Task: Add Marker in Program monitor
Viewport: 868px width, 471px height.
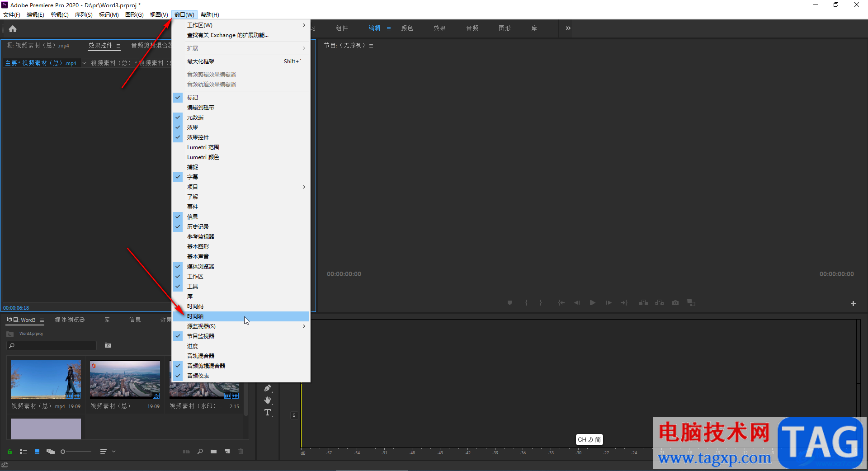Action: (509, 303)
